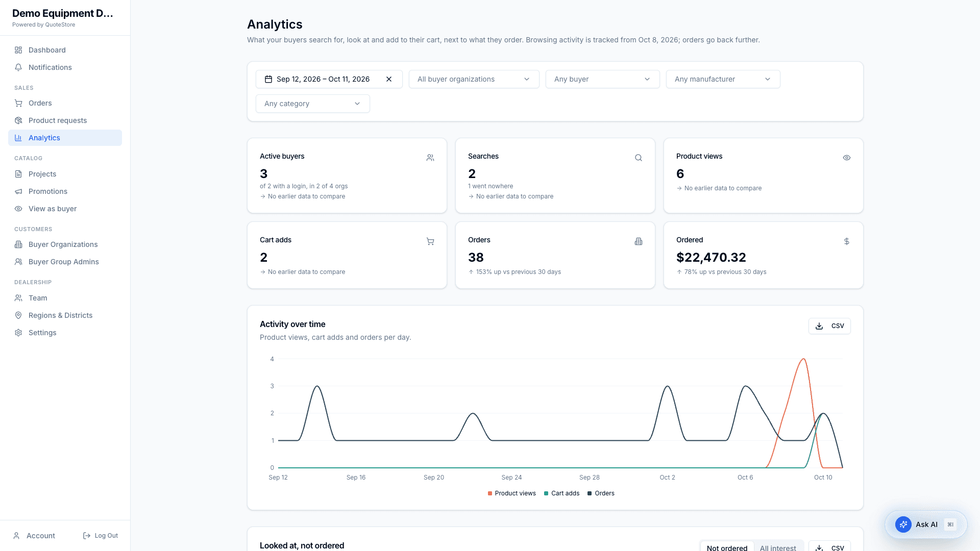Click the Ordered dollar icon
The width and height of the screenshot is (980, 551).
pyautogui.click(x=847, y=241)
